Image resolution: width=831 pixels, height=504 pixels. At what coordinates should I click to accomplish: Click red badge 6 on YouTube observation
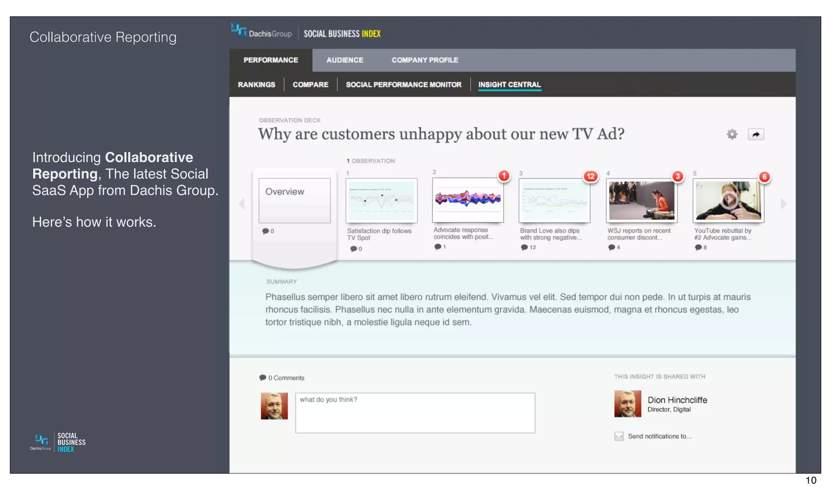(764, 176)
